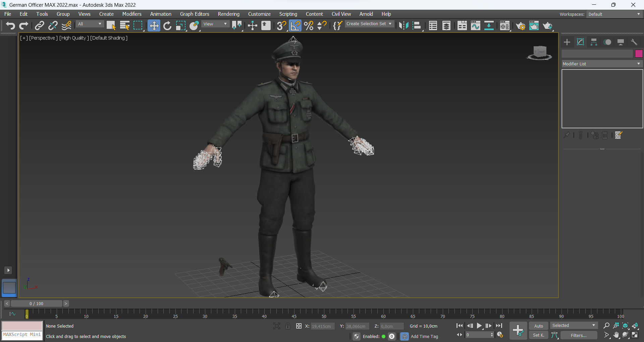
Task: Open the Render Setup teapot icon
Action: pyautogui.click(x=521, y=26)
